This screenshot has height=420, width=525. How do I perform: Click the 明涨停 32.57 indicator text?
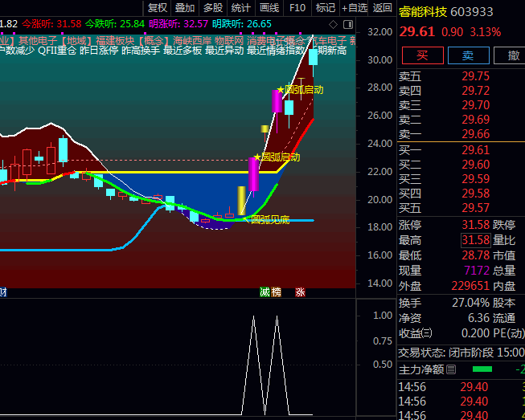(x=178, y=24)
